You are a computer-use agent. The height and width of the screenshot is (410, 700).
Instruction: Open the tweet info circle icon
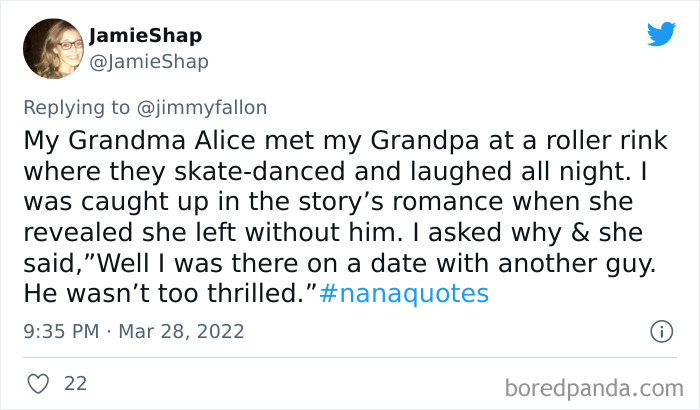pyautogui.click(x=661, y=330)
